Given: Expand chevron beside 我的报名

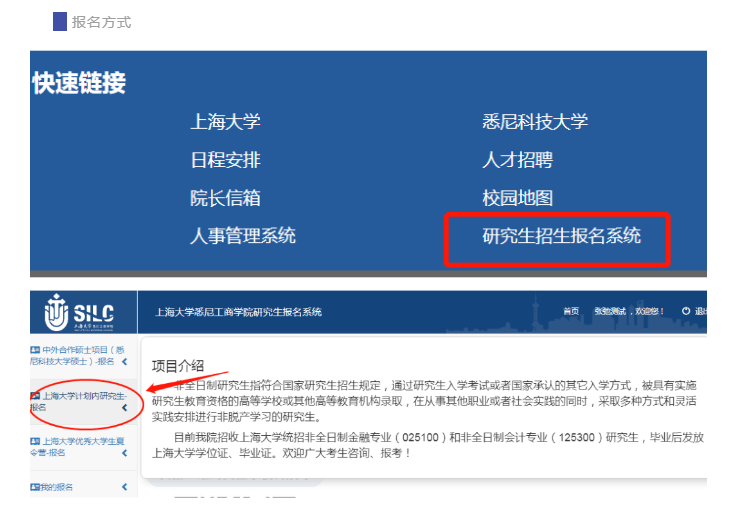Looking at the screenshot, I should pos(124,487).
